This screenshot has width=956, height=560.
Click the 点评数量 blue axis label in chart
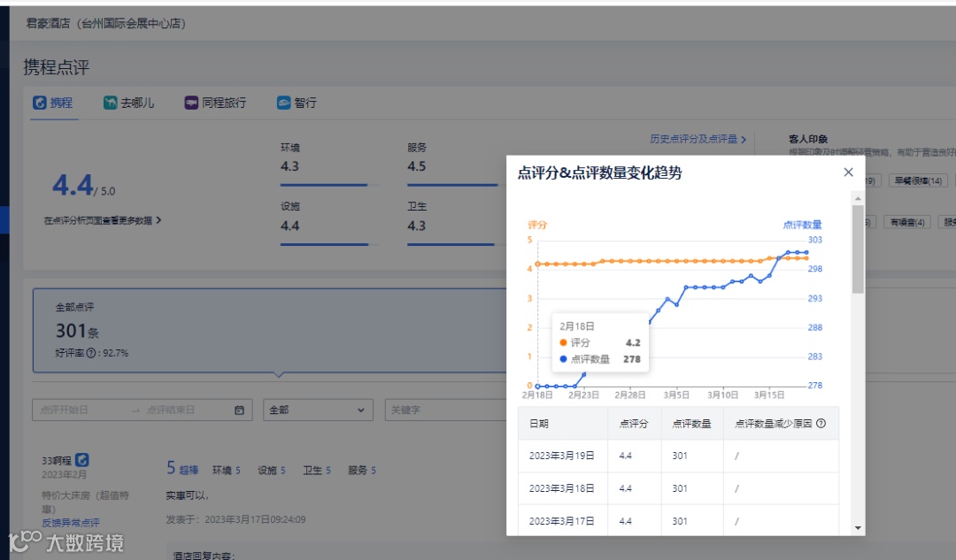point(802,225)
